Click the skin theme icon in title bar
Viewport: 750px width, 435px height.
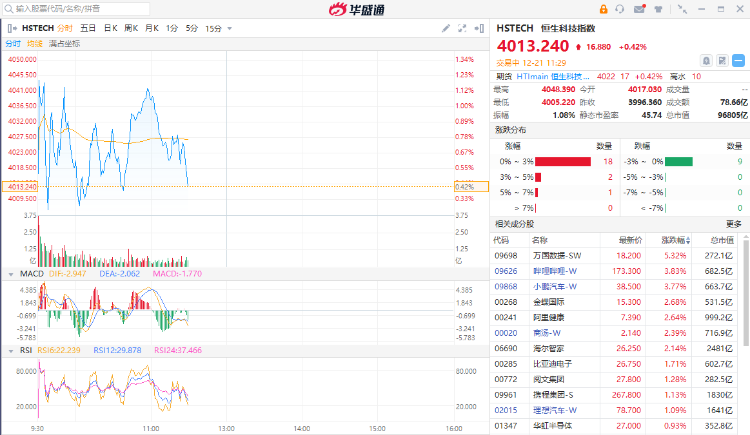pos(659,9)
